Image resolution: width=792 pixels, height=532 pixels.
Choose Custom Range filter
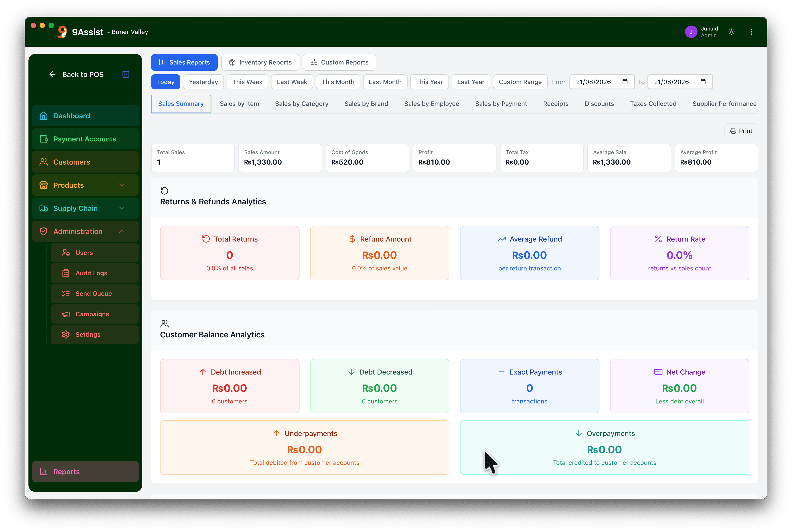click(520, 82)
